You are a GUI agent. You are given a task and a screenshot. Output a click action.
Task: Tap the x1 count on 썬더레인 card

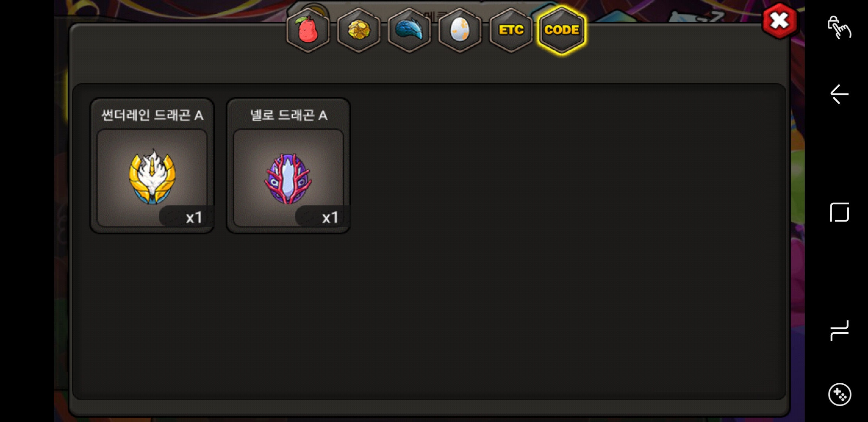click(194, 218)
